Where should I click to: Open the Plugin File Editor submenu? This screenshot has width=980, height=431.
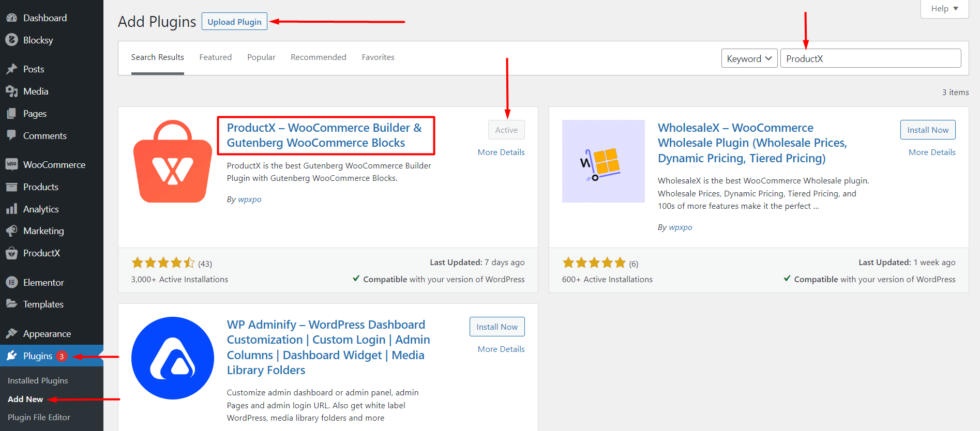39,418
